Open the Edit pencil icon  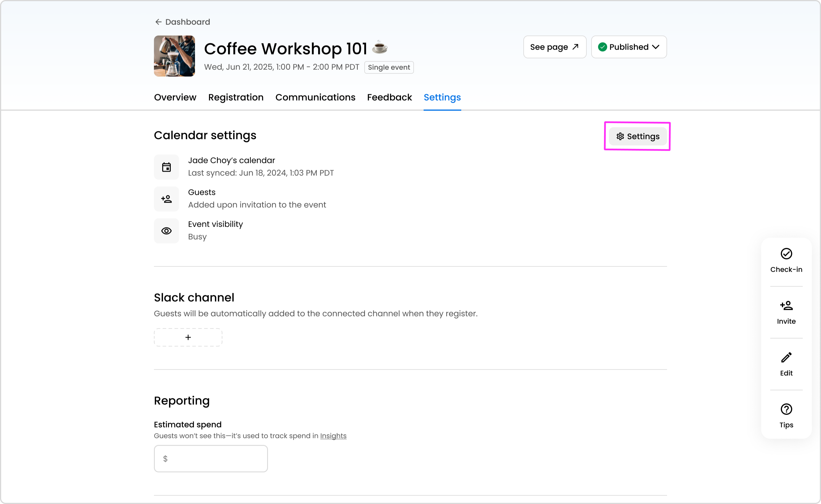[x=786, y=358]
